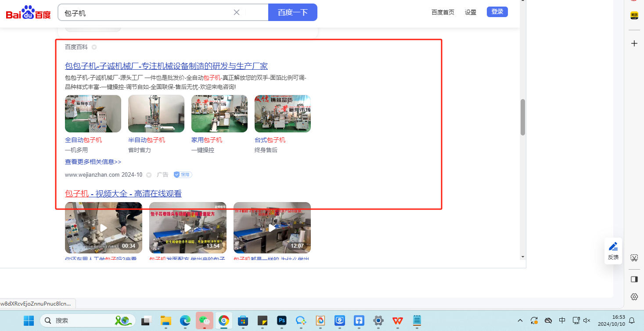This screenshot has height=331, width=644.
Task: Click the 半自动包子机 link
Action: click(x=147, y=140)
